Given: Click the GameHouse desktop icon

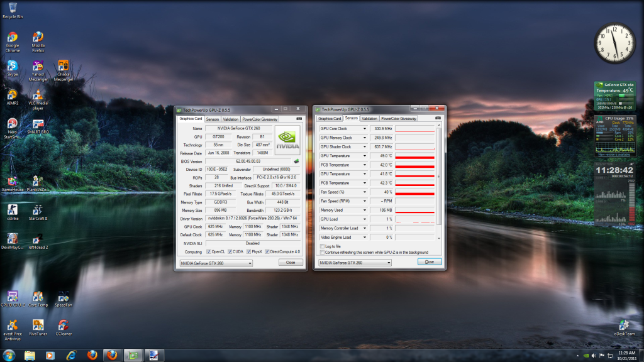Looking at the screenshot, I should click(x=13, y=184).
